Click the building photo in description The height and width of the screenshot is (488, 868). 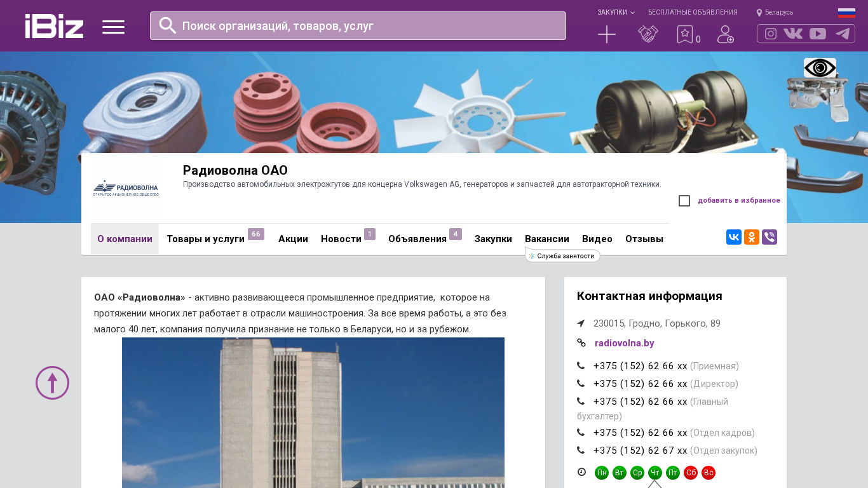(313, 413)
